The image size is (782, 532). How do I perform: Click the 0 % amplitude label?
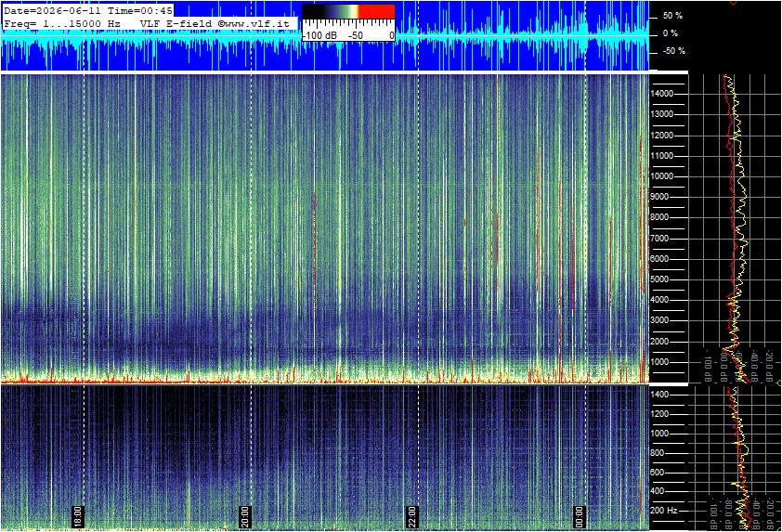point(671,33)
